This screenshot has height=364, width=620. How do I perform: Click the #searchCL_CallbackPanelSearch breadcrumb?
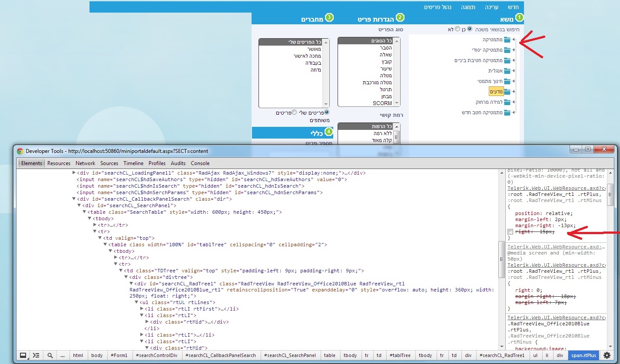pyautogui.click(x=221, y=355)
